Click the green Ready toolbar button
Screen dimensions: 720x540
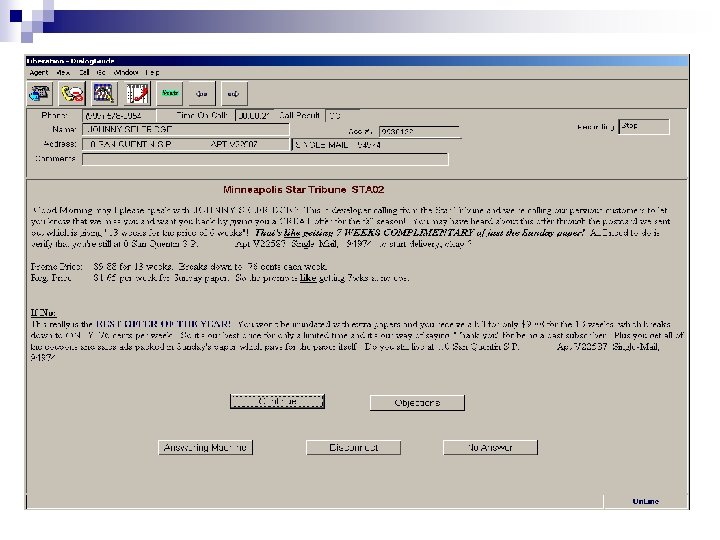[169, 94]
